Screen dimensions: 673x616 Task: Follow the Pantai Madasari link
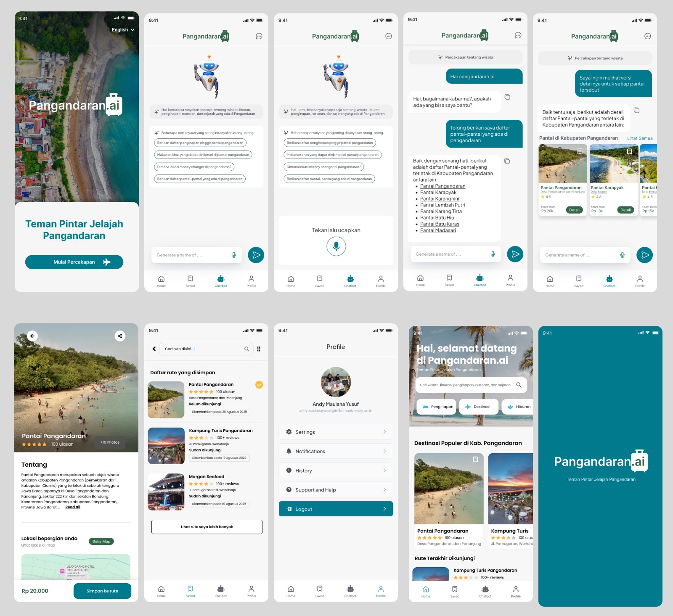(438, 230)
